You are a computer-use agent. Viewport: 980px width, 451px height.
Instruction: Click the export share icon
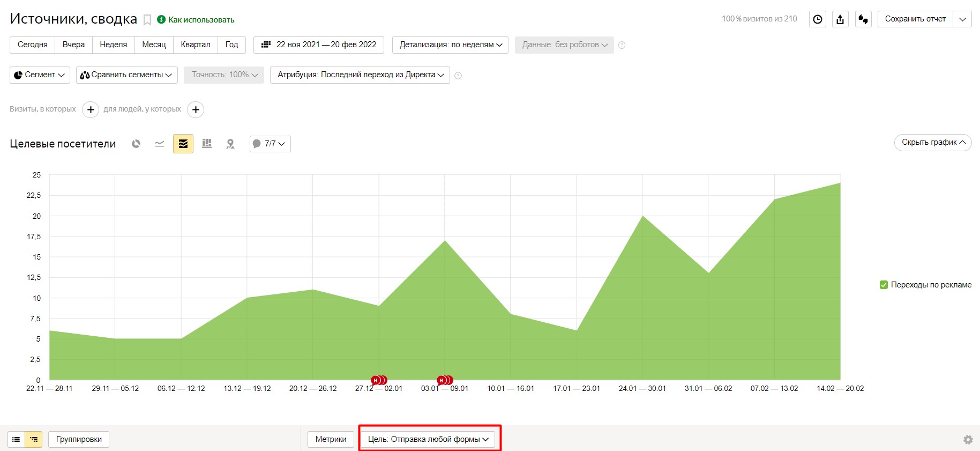840,19
